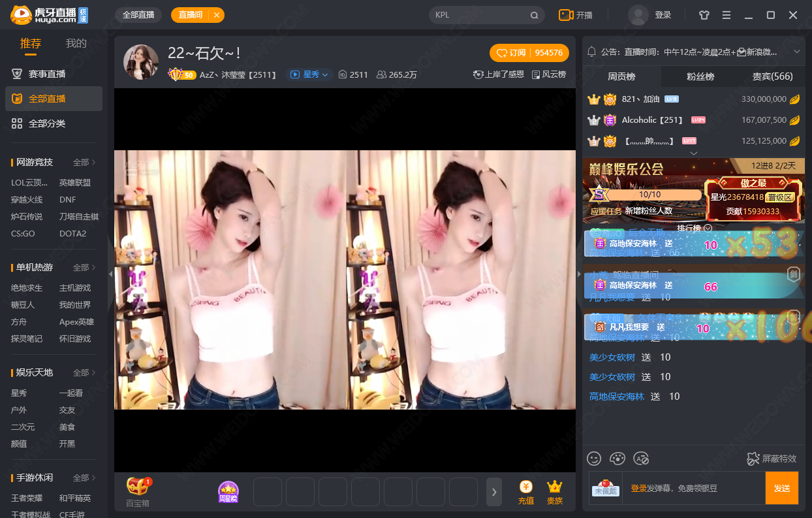Expand the announcement dropdown arrow
The height and width of the screenshot is (518, 812).
tap(796, 52)
